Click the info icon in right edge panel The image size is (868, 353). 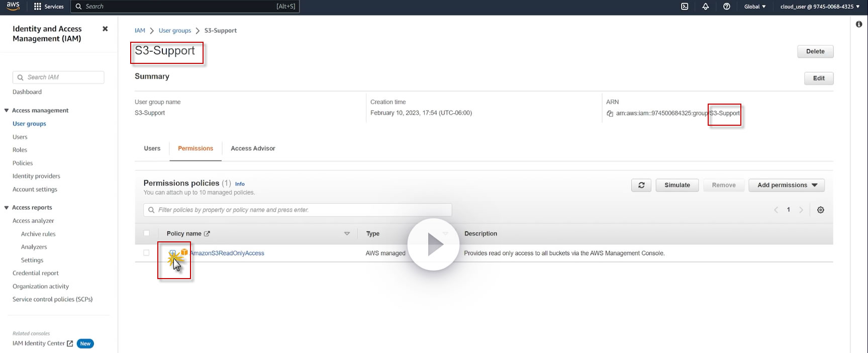[859, 24]
